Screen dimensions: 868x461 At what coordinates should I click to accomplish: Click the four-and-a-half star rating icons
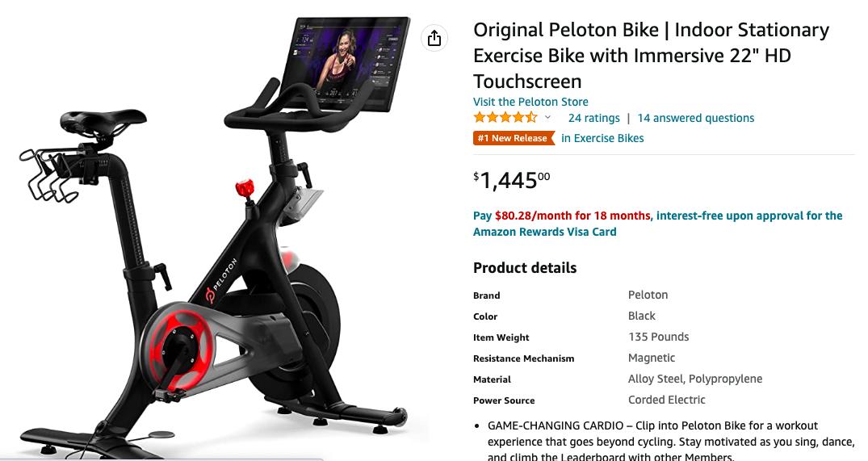coord(505,117)
